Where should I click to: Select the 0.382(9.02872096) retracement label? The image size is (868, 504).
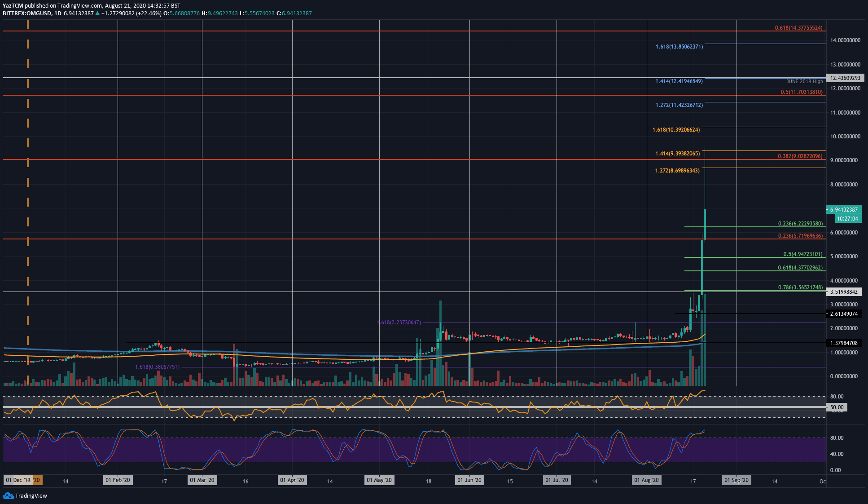click(x=800, y=156)
